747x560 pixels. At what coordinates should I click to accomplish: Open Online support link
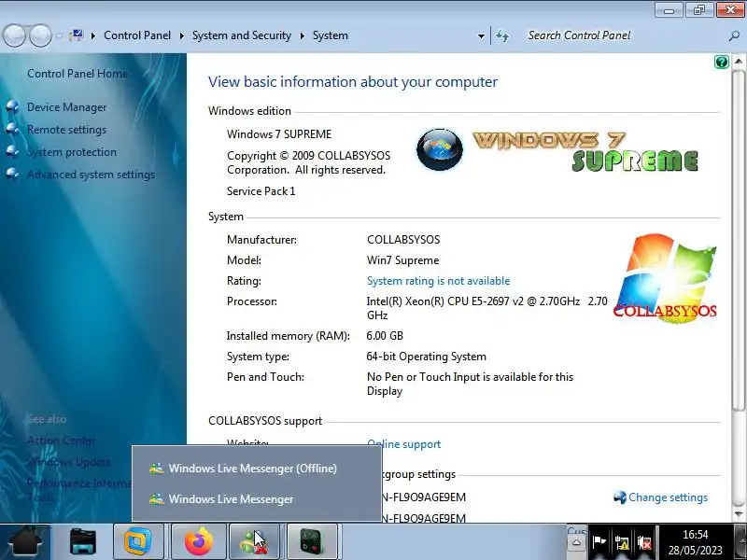point(404,444)
